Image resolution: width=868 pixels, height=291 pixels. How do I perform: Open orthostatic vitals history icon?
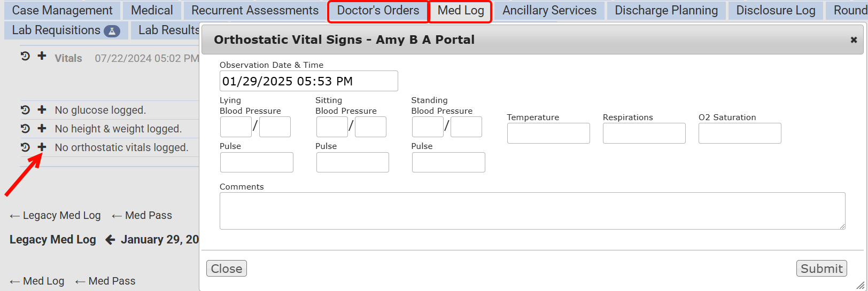point(25,147)
